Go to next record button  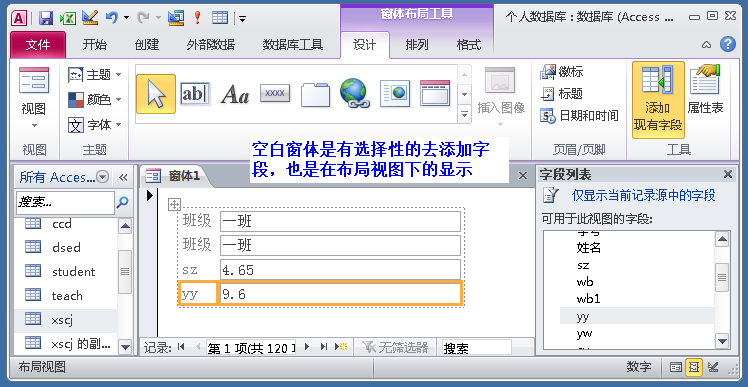point(308,347)
